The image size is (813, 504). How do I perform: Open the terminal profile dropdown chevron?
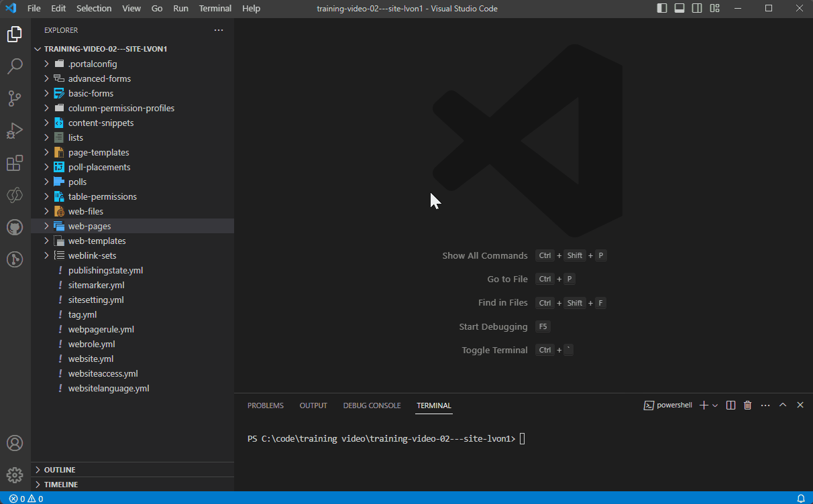[714, 405]
